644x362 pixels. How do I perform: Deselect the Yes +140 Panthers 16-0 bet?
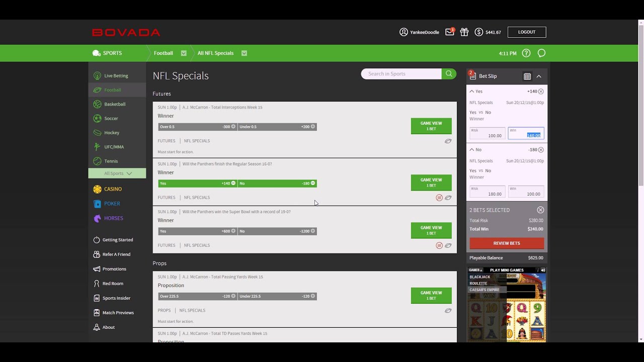click(x=197, y=184)
